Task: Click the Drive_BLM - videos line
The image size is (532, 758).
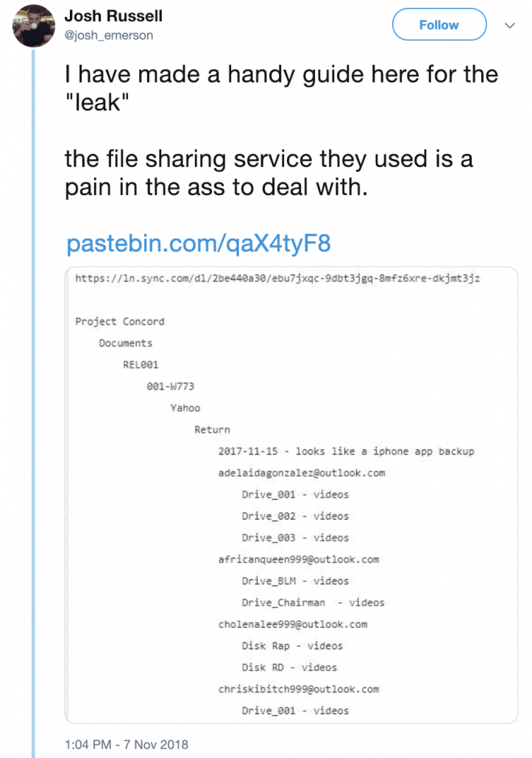Action: tap(295, 581)
